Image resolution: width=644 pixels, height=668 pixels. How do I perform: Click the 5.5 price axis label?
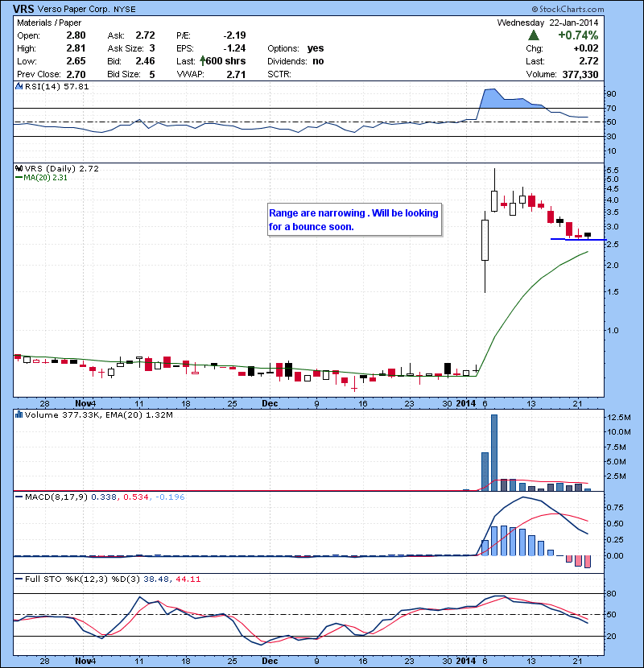612,170
